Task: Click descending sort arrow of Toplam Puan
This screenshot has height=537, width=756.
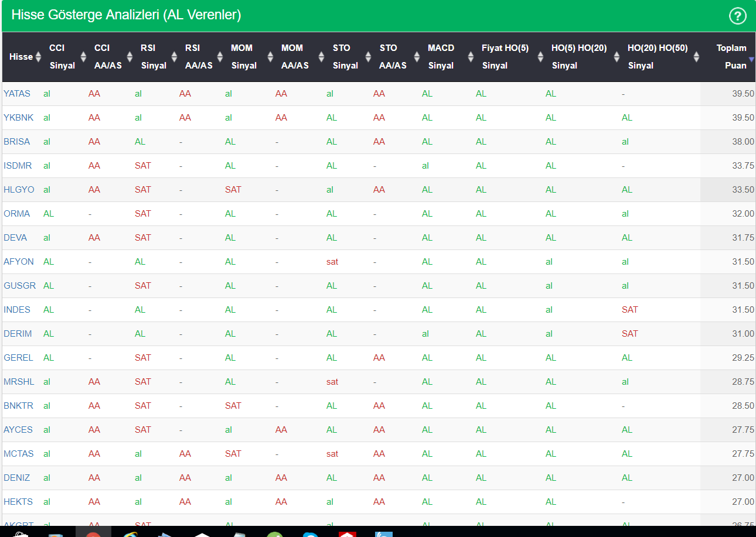Action: click(751, 60)
